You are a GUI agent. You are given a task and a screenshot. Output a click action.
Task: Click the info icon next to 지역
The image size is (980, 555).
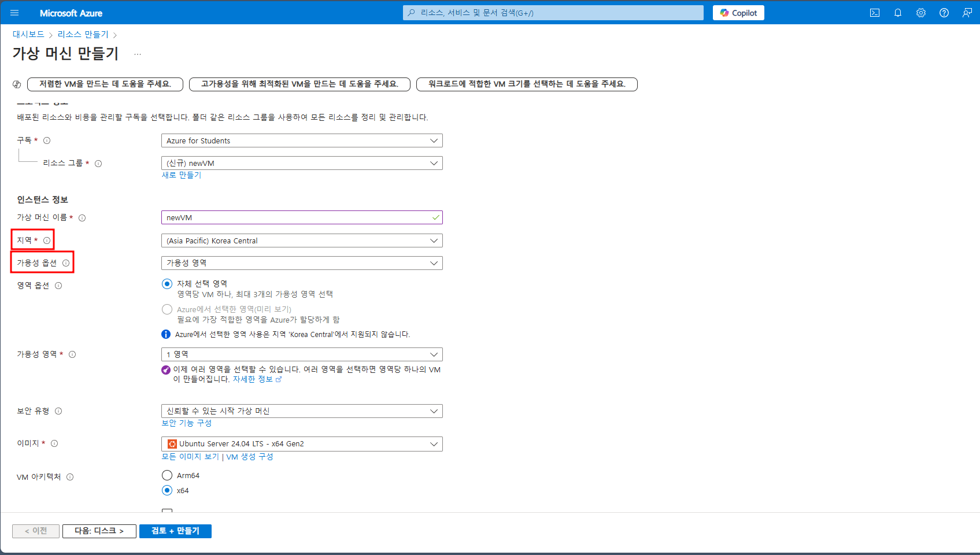point(47,240)
